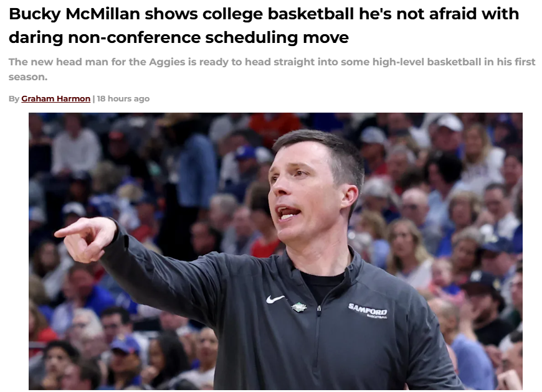Select the article subtitle about the Aggies
The width and height of the screenshot is (542, 392).
[x=272, y=69]
